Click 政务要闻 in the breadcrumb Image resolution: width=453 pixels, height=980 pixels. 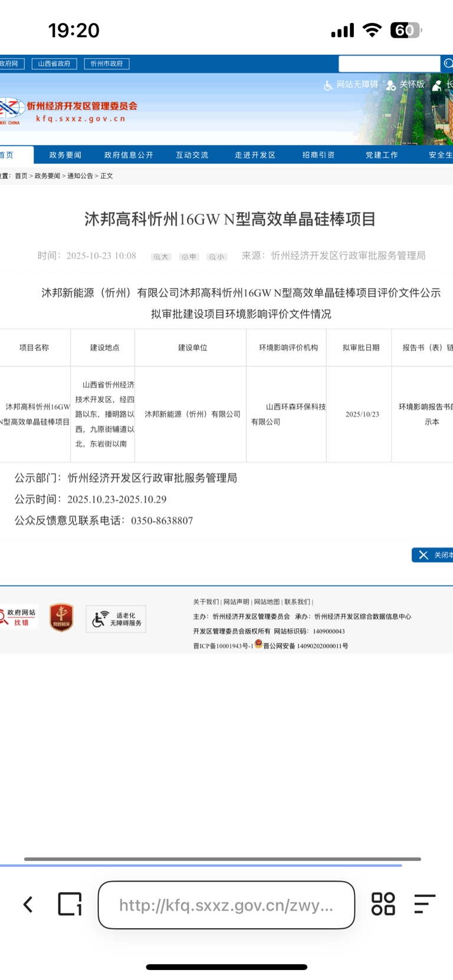coord(47,176)
